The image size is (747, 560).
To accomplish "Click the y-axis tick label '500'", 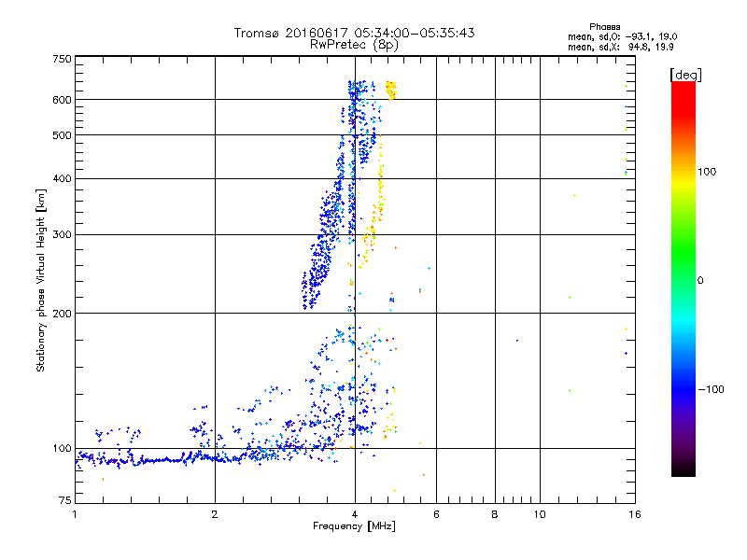I will pos(62,135).
